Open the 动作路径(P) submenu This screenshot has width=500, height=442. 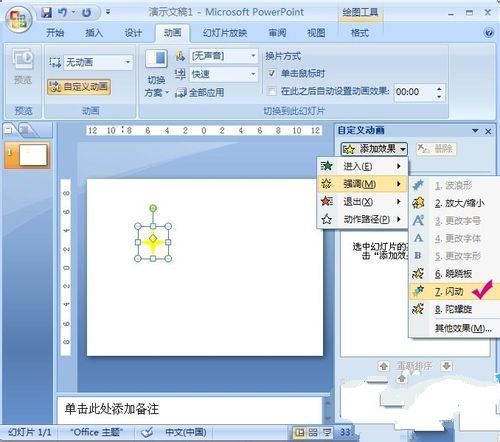(362, 219)
